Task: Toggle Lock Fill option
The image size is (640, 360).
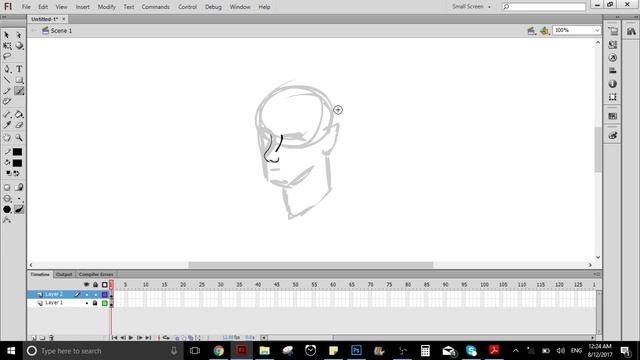Action: pyautogui.click(x=19, y=187)
